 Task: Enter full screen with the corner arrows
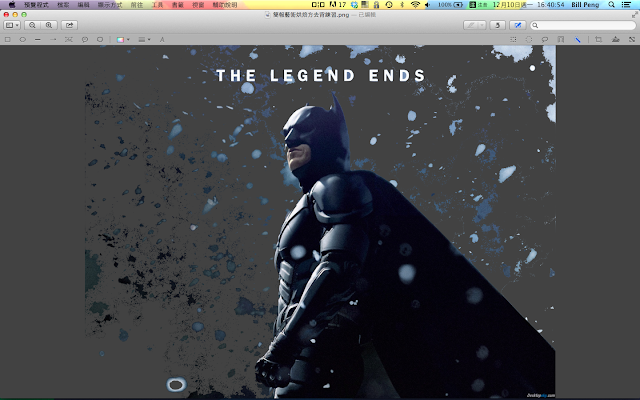point(635,15)
